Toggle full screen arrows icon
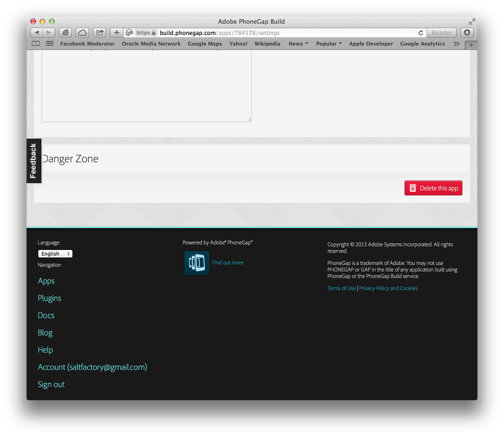 pos(472,22)
